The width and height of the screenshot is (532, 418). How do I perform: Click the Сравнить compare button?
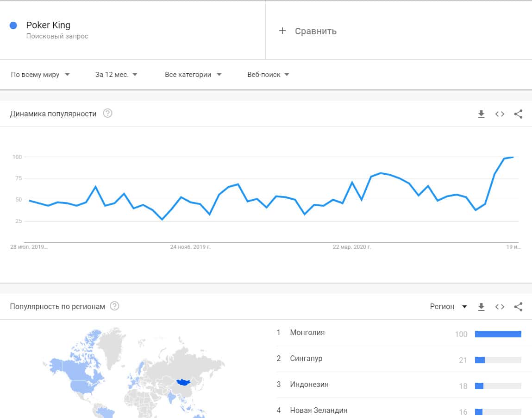pyautogui.click(x=315, y=31)
